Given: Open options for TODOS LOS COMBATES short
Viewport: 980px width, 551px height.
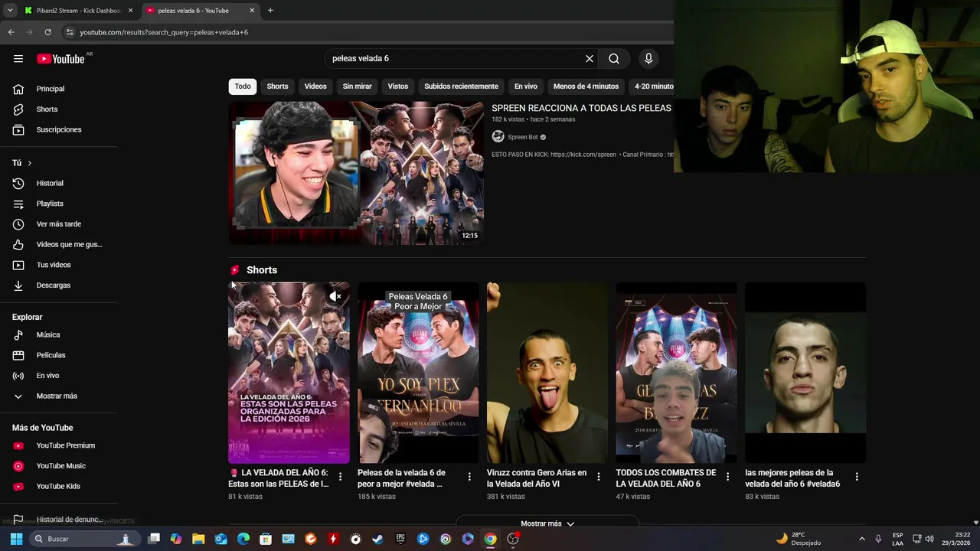Looking at the screenshot, I should click(727, 477).
